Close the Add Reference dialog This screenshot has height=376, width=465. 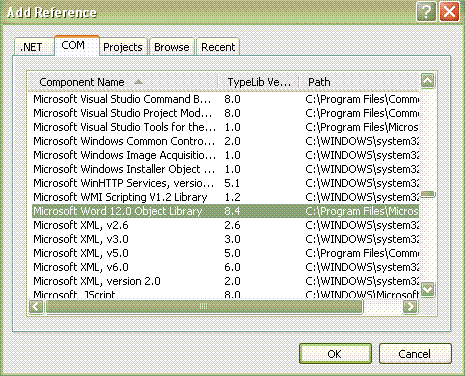click(449, 12)
